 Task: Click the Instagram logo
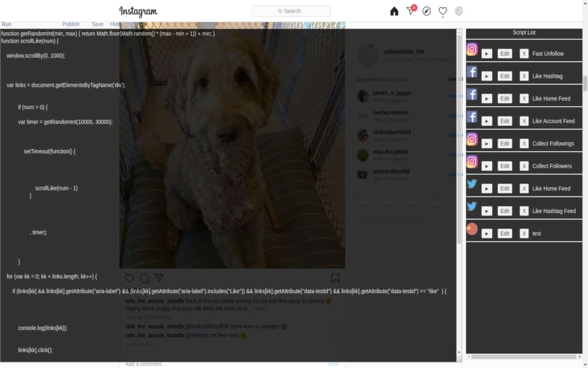coord(138,11)
